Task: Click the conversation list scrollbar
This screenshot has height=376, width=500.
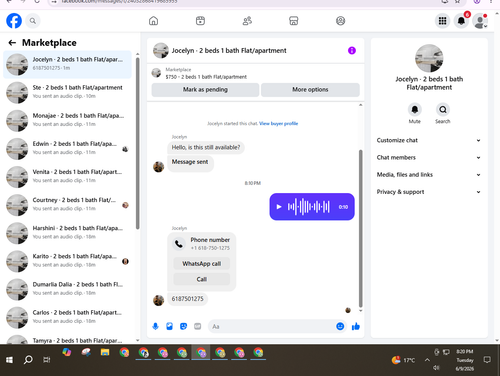Action: [x=138, y=143]
